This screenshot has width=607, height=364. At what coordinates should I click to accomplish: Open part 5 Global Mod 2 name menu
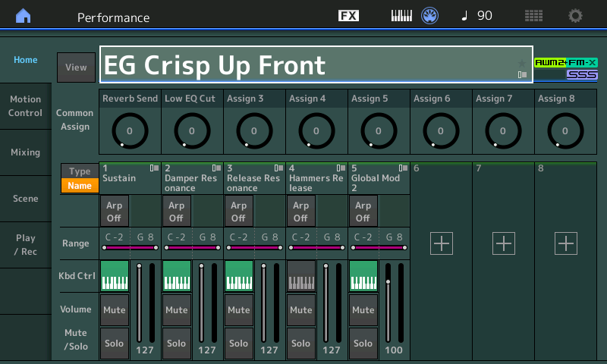tap(379, 178)
